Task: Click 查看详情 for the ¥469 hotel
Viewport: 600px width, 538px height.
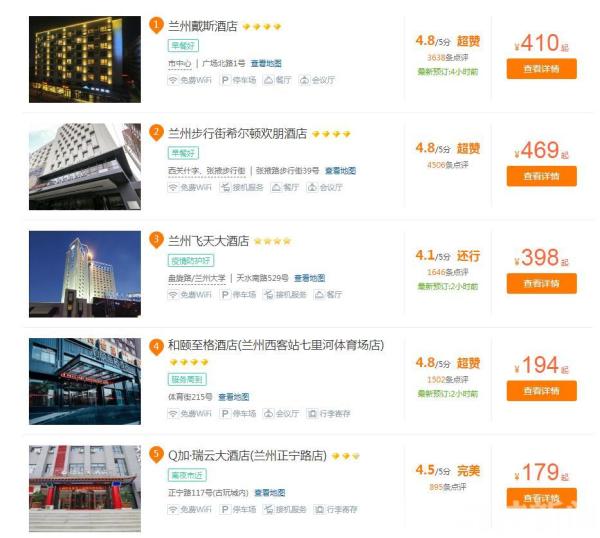Action: [541, 176]
